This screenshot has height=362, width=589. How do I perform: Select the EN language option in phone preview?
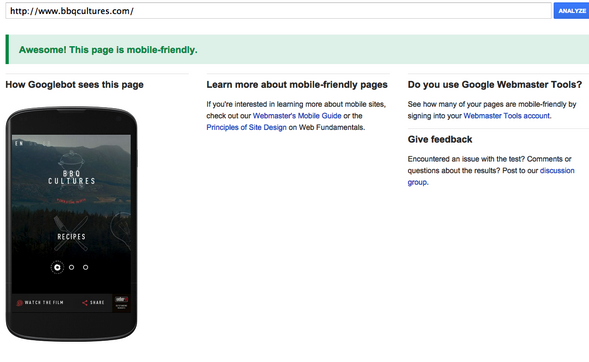point(19,143)
